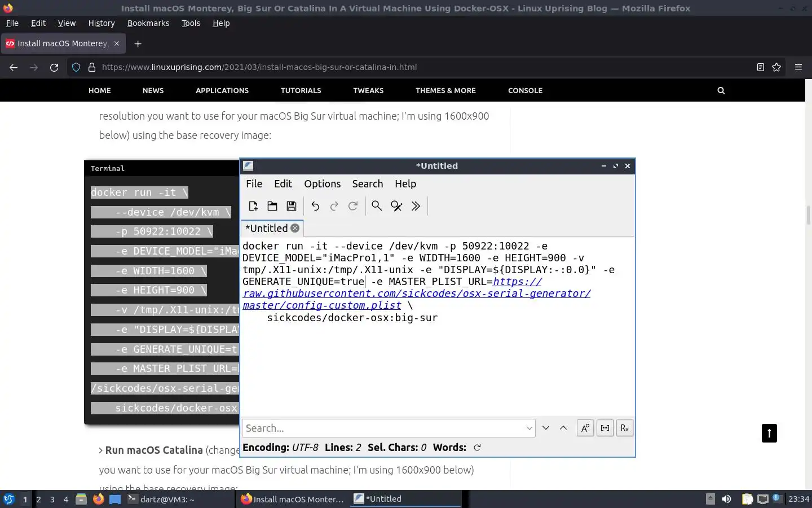Save the document with the floppy disk icon
The width and height of the screenshot is (812, 508).
pyautogui.click(x=292, y=206)
